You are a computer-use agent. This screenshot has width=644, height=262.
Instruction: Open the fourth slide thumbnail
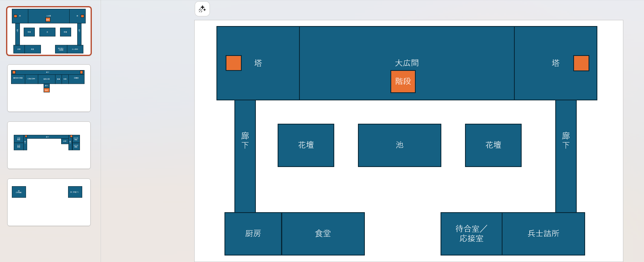pos(49,202)
